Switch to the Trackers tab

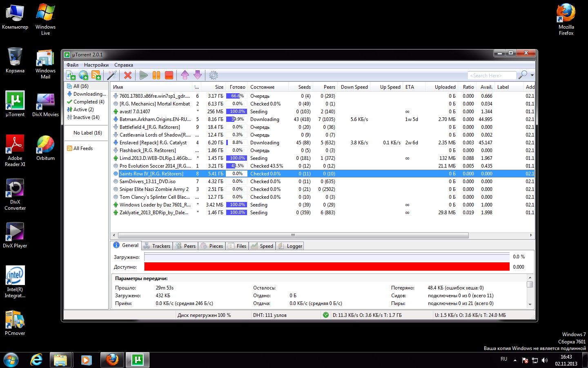[157, 246]
